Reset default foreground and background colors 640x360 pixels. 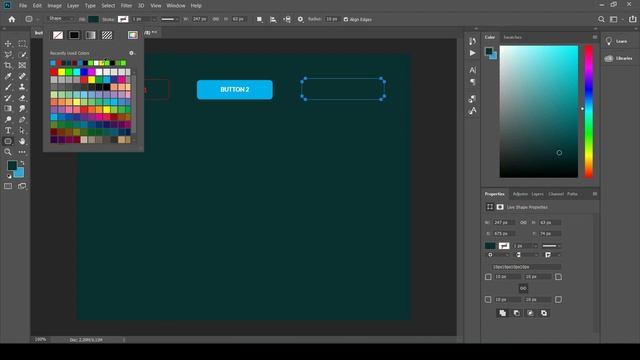(x=9, y=176)
